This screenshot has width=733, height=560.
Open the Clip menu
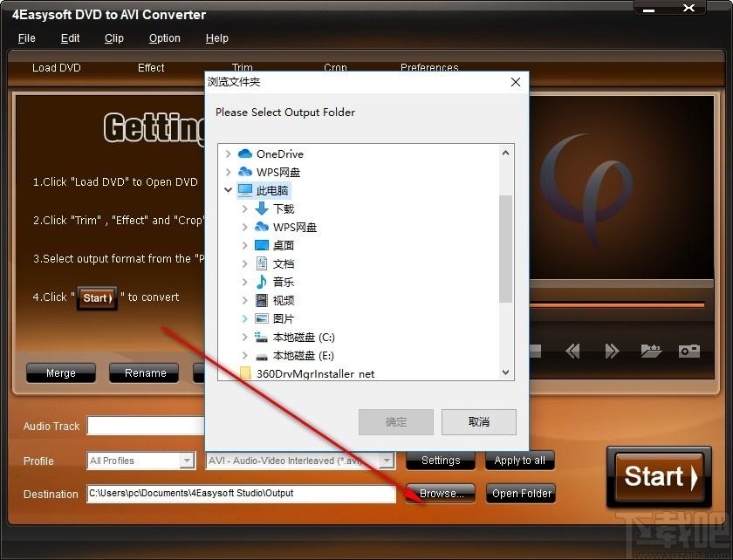[x=114, y=38]
